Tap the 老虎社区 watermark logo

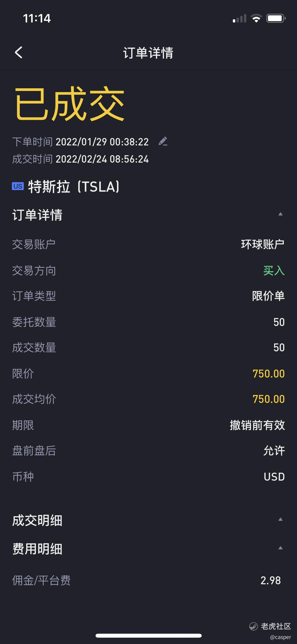[270, 626]
